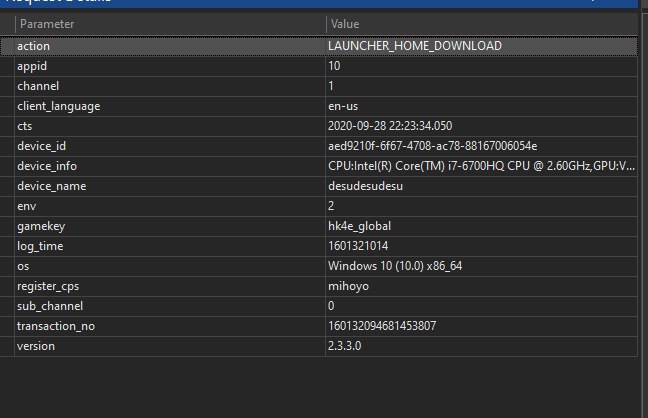
Task: Select the 'action' parameter cell
Action: pyautogui.click(x=170, y=46)
